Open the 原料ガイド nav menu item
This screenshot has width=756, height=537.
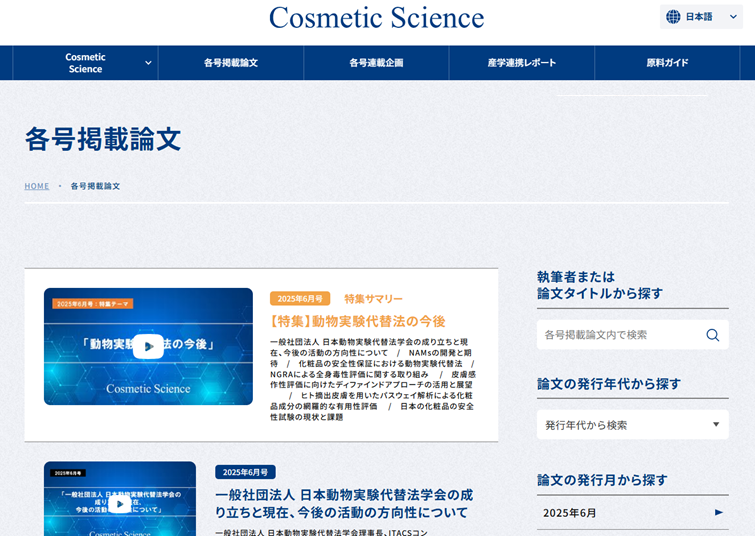(667, 63)
